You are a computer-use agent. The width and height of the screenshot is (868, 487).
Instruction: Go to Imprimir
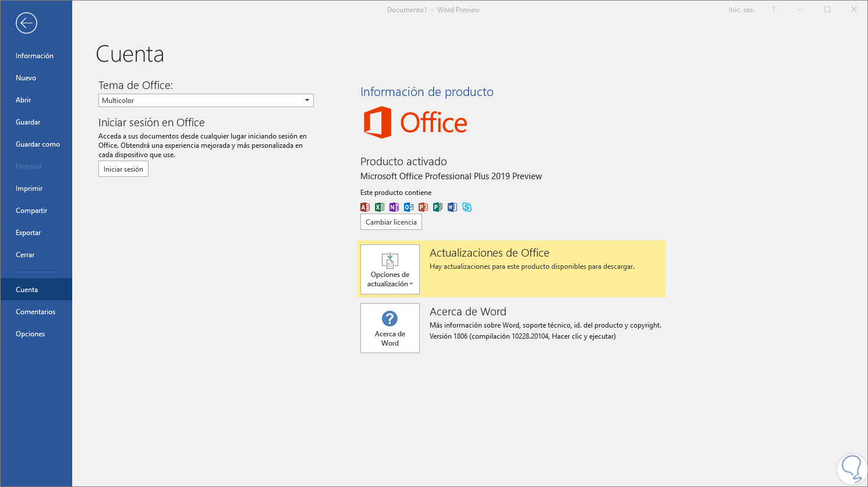pyautogui.click(x=29, y=189)
